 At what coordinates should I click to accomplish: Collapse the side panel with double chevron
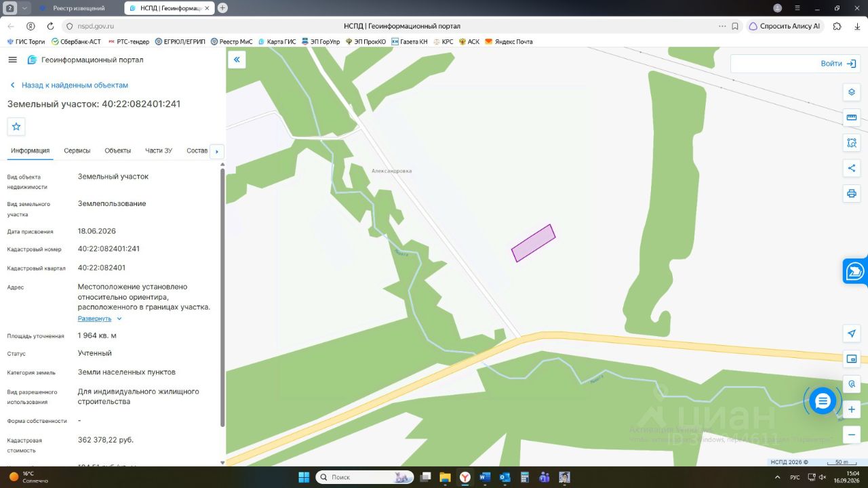237,60
